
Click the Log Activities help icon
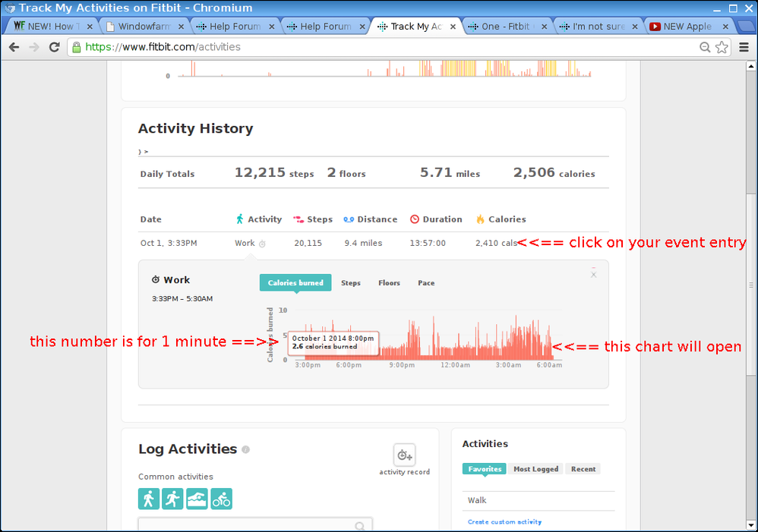coord(245,449)
